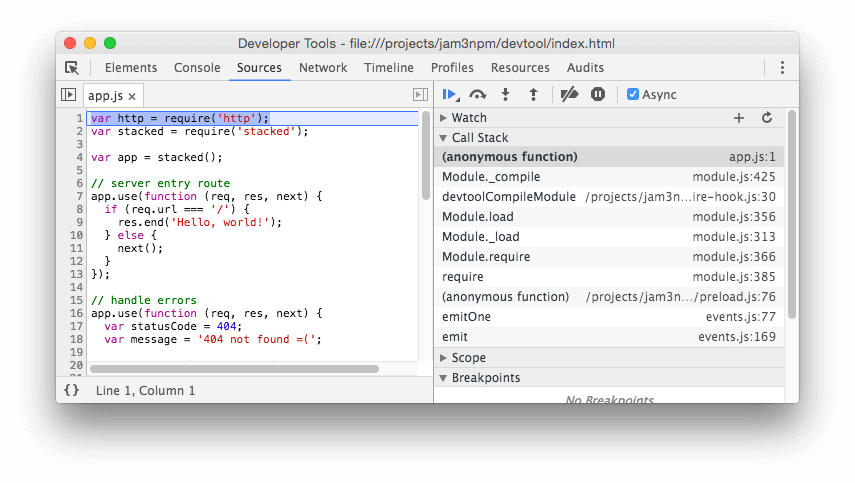Toggle the file navigator sidebar icon
The width and height of the screenshot is (855, 483).
tap(69, 94)
